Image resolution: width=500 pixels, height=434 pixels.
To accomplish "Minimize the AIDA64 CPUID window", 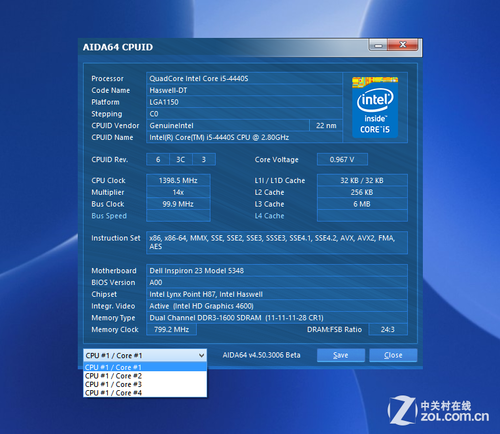I will click(x=378, y=45).
